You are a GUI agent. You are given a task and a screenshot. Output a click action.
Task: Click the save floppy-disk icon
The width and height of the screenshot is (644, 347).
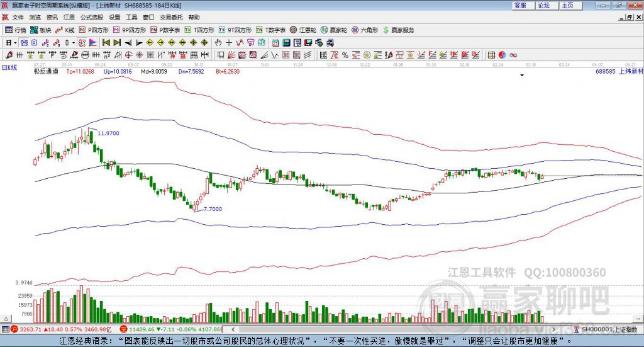pos(308,43)
